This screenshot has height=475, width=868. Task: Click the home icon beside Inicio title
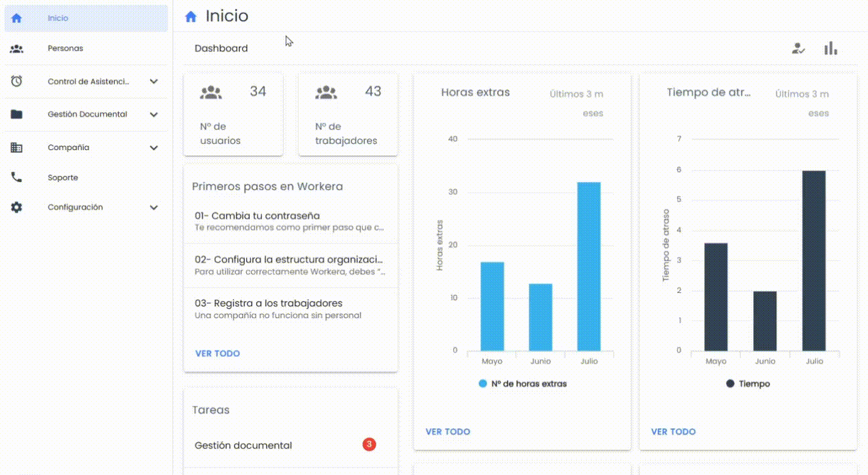click(x=191, y=17)
